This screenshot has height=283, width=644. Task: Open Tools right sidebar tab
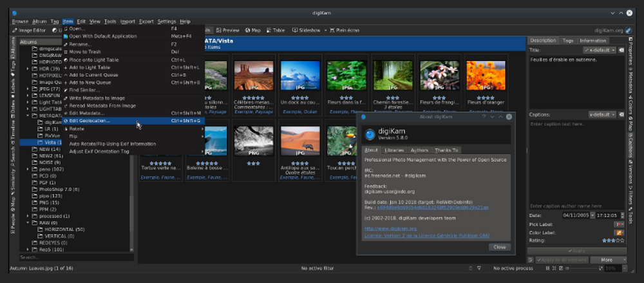[x=631, y=214]
